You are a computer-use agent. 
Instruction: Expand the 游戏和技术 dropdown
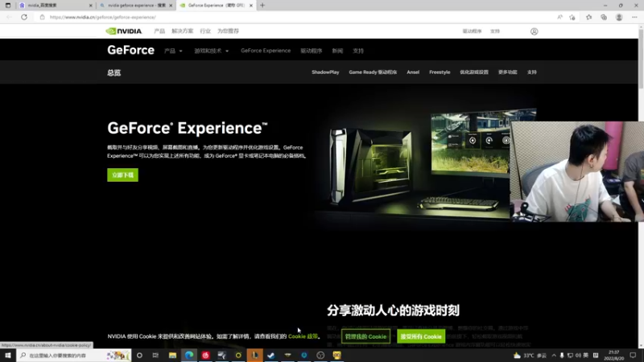tap(211, 51)
